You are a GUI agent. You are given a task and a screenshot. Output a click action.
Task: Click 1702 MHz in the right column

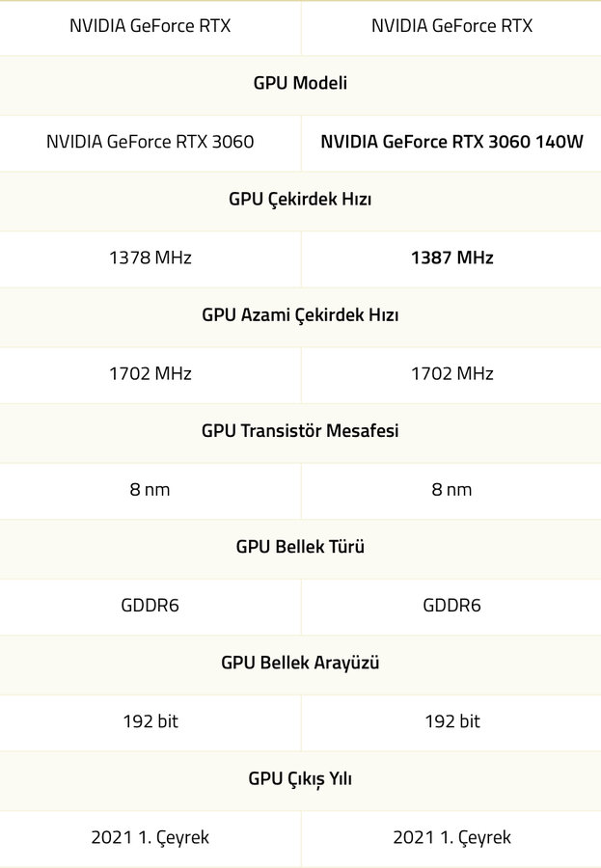(x=451, y=373)
